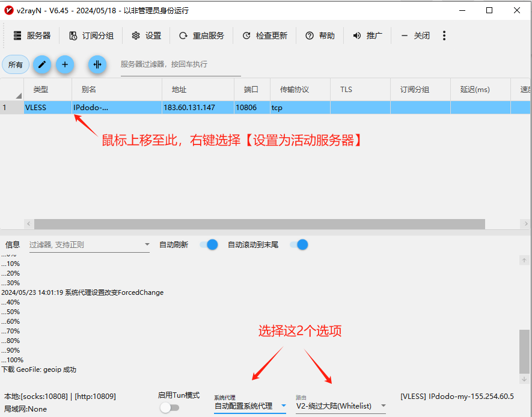Click the v2rayN logo in the title bar

pyautogui.click(x=9, y=10)
